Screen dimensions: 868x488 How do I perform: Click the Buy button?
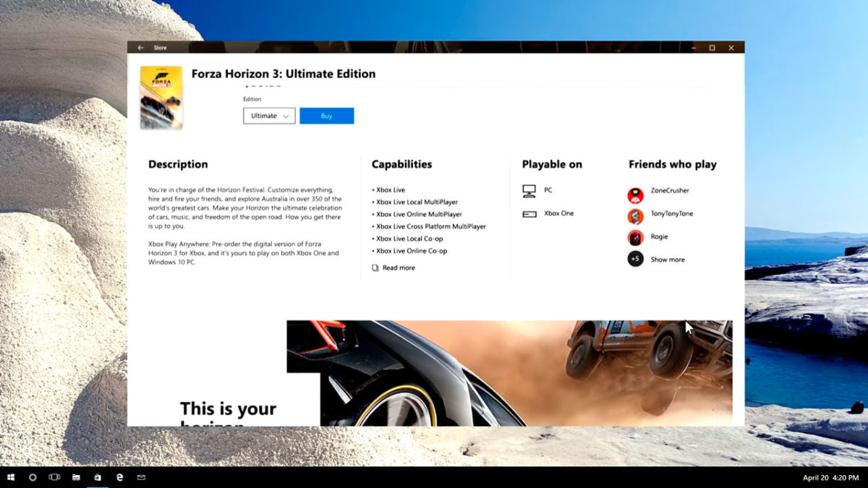coord(327,116)
